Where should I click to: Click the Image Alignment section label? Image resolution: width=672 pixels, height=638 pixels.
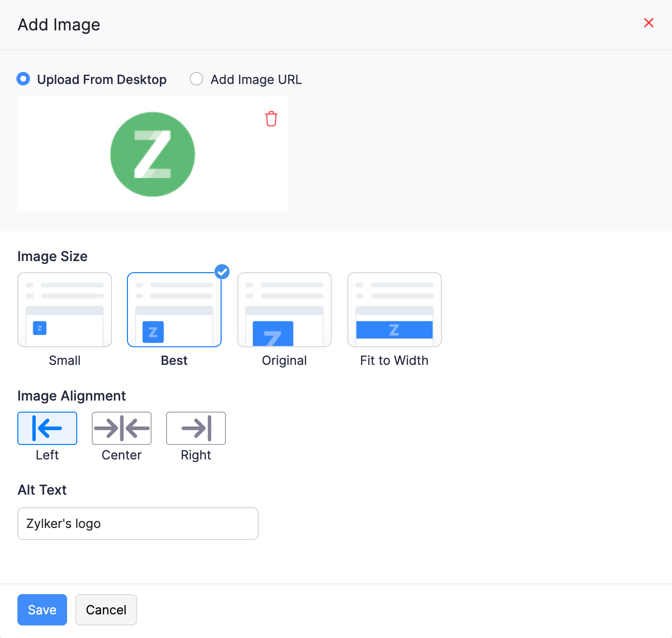(x=71, y=396)
